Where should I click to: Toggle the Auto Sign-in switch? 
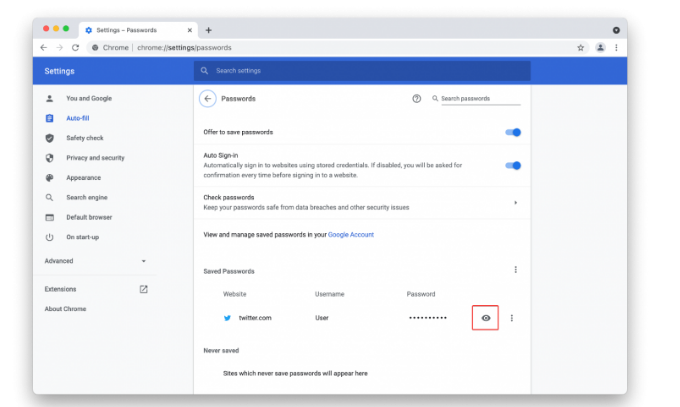click(x=513, y=165)
